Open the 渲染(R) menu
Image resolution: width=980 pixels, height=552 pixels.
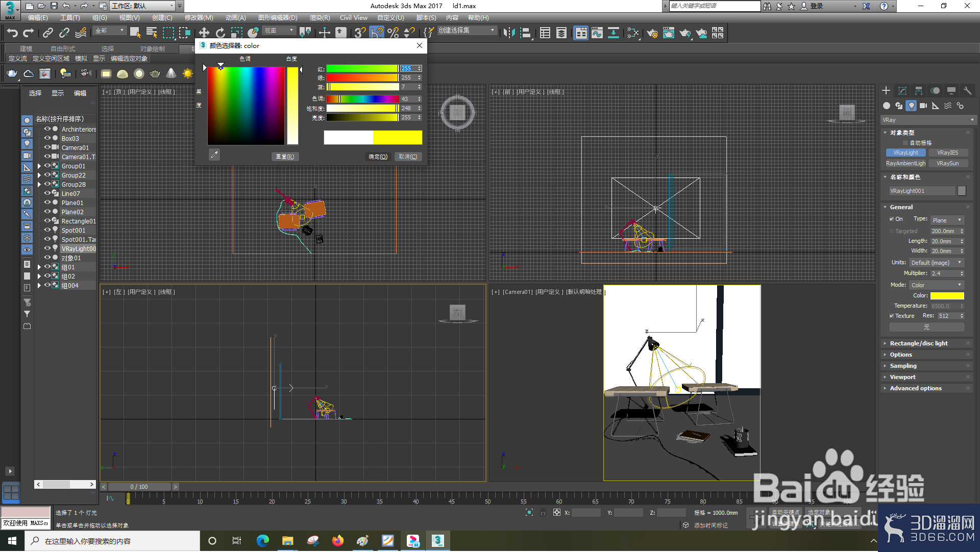(x=320, y=18)
